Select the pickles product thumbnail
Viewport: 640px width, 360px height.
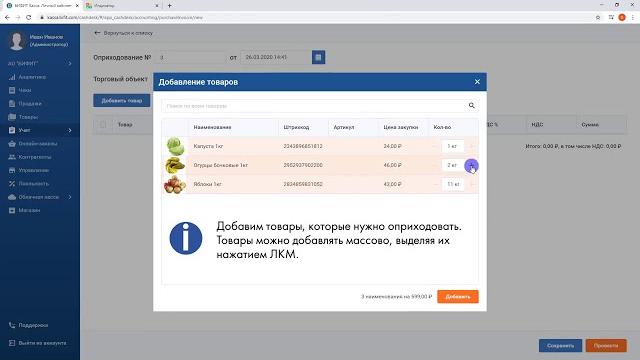pyautogui.click(x=175, y=165)
